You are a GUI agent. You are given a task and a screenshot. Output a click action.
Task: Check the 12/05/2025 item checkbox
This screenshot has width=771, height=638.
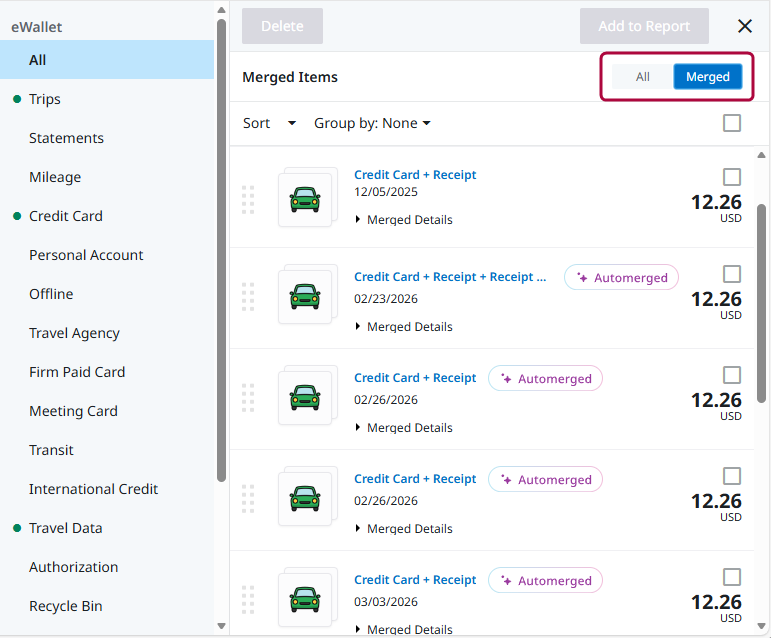pyautogui.click(x=732, y=177)
